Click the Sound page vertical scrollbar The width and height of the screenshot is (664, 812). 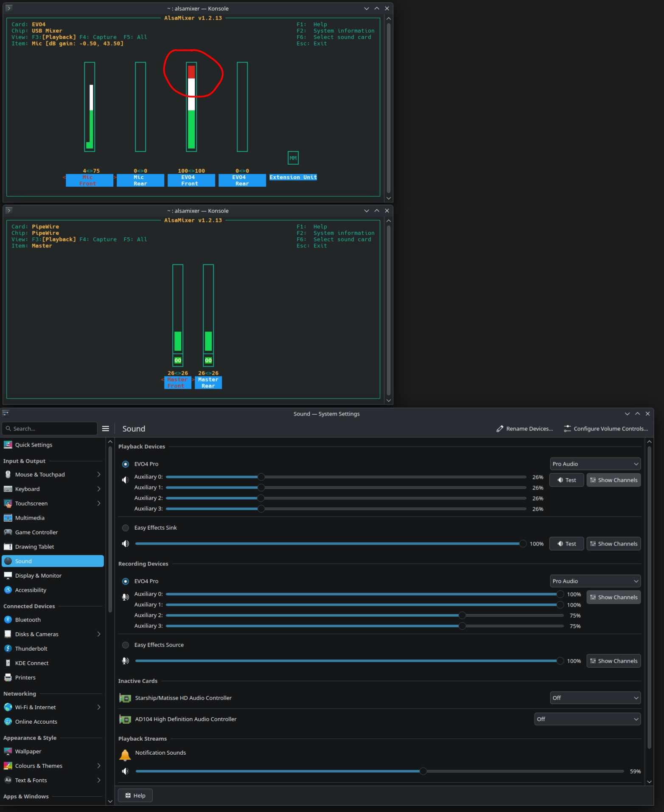649,596
